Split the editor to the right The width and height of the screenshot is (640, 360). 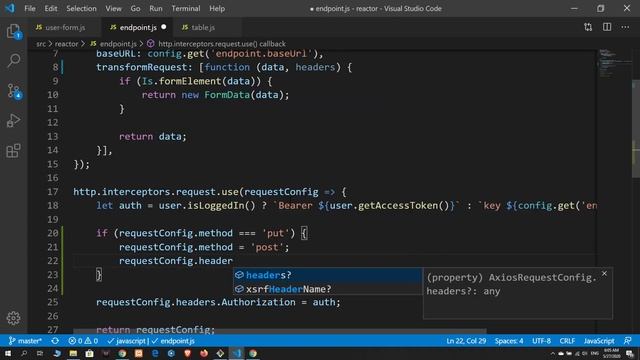tap(607, 27)
